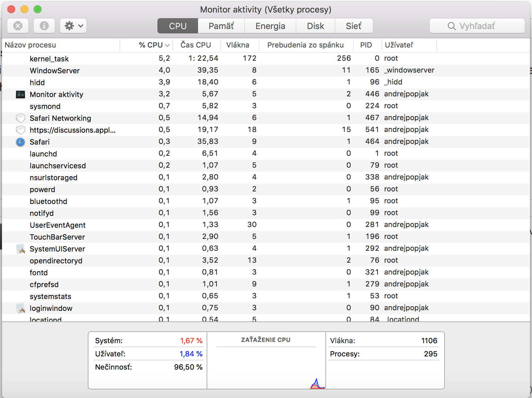Select the loginwindow process name
Screen dimensions: 532x398
point(51,308)
